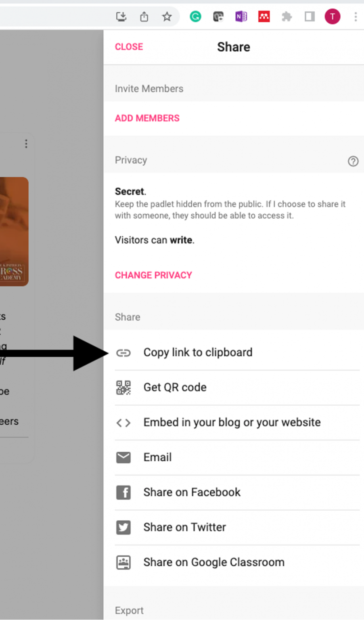The width and height of the screenshot is (364, 620).
Task: Open the Extensions puzzle-piece icon
Action: click(287, 17)
